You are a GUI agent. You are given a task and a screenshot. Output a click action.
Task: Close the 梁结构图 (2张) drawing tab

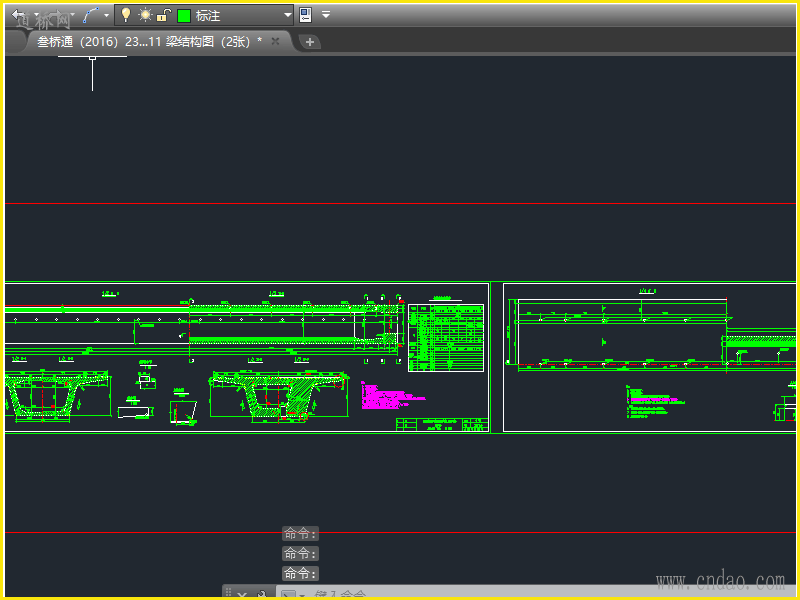(x=276, y=41)
